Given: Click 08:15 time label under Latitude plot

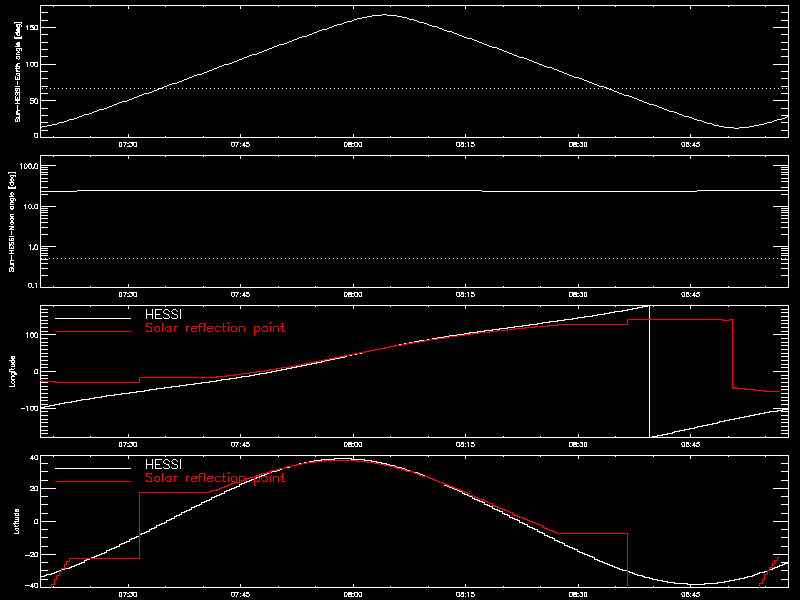Looking at the screenshot, I should 465,595.
